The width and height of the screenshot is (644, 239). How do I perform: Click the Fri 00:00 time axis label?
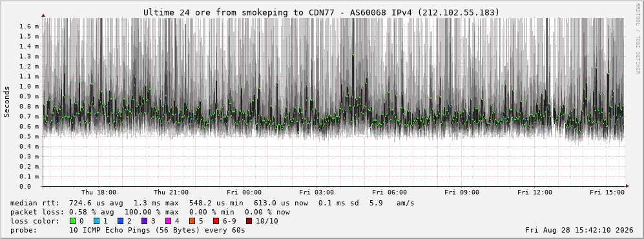click(244, 192)
